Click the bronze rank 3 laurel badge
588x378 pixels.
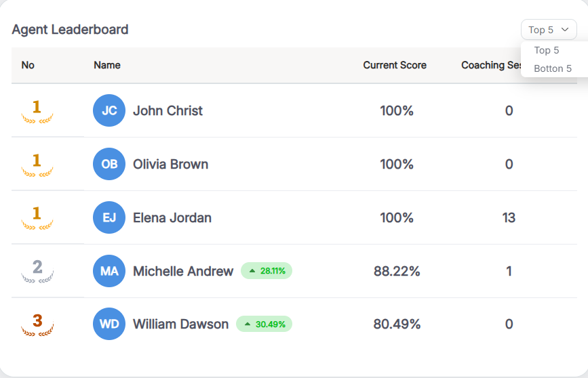[x=37, y=324]
